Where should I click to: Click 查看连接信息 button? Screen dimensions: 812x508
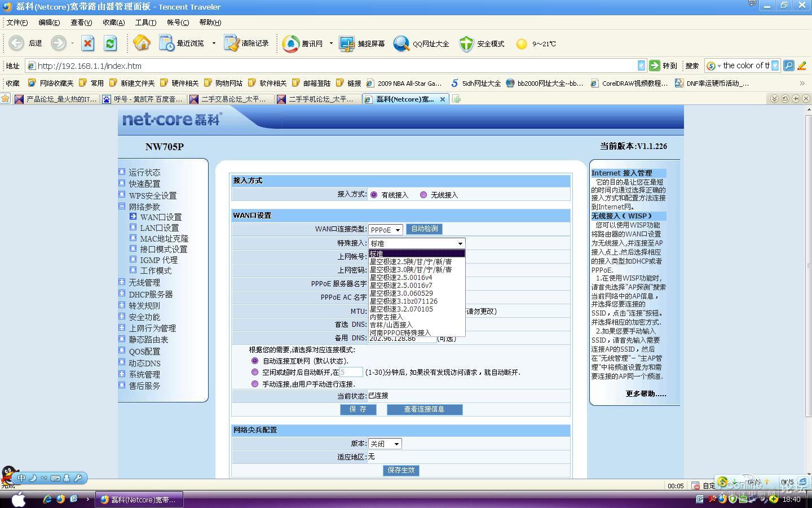[424, 409]
